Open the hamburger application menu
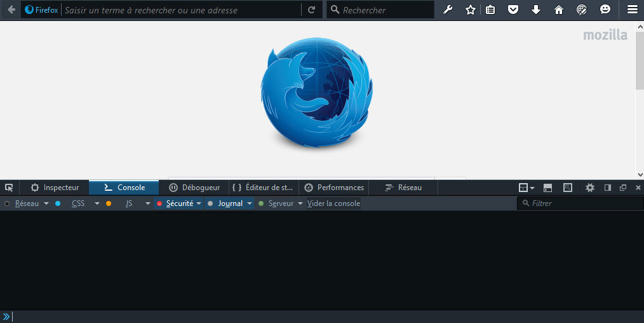This screenshot has width=644, height=323. coord(633,10)
